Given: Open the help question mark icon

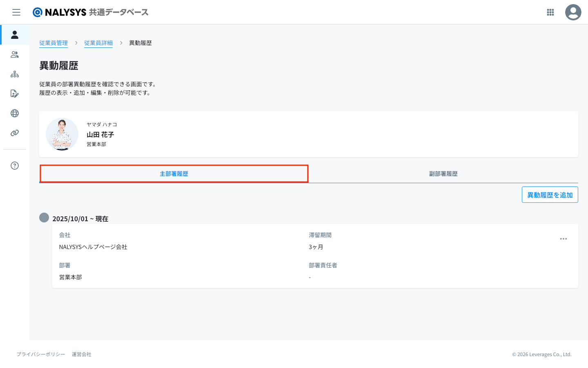Looking at the screenshot, I should tap(15, 166).
